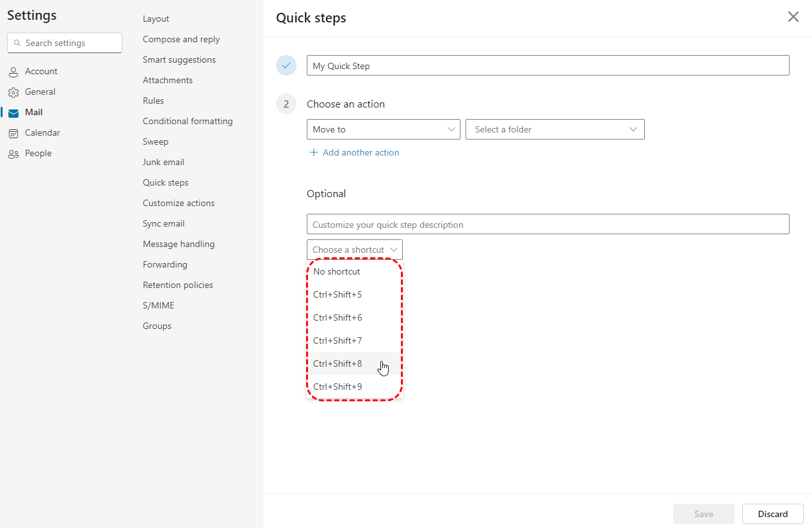812x528 pixels.
Task: Select Ctrl+Shift+8 shortcut option
Action: tap(337, 364)
